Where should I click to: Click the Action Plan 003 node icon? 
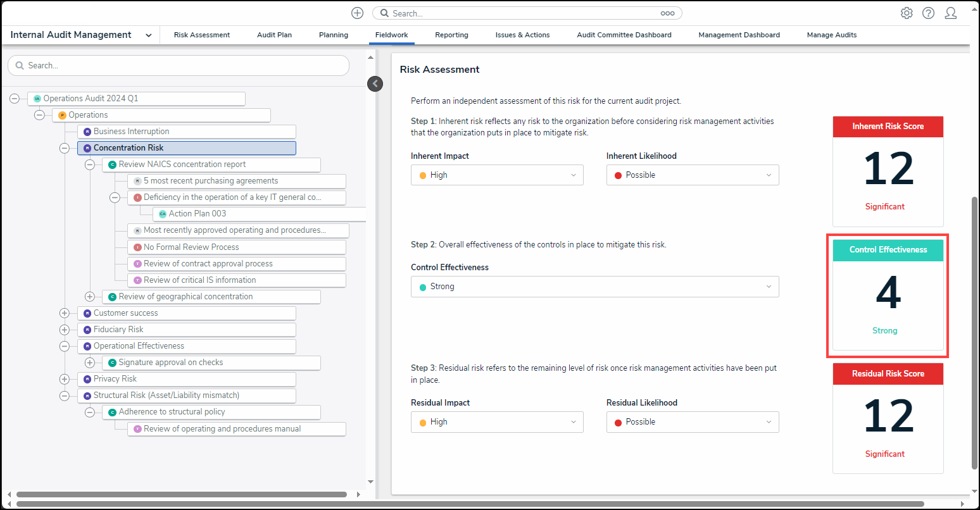click(163, 214)
